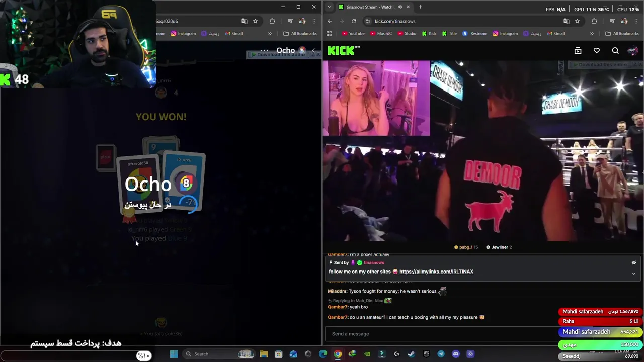Open Epic Games launcher from taskbar

point(426,354)
